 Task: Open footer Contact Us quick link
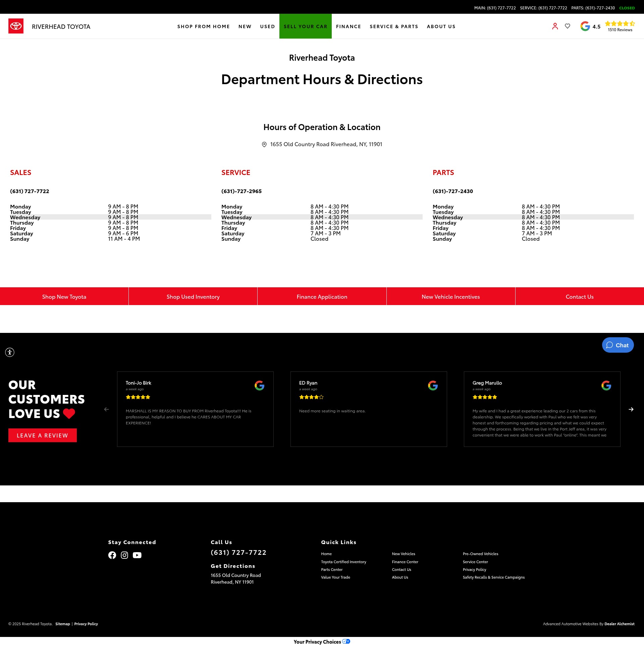click(401, 570)
